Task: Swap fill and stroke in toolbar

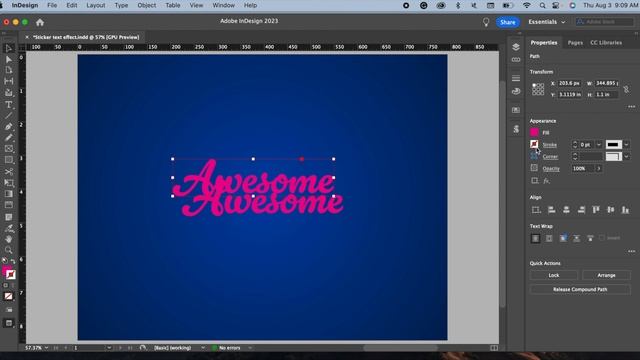Action: [13, 261]
